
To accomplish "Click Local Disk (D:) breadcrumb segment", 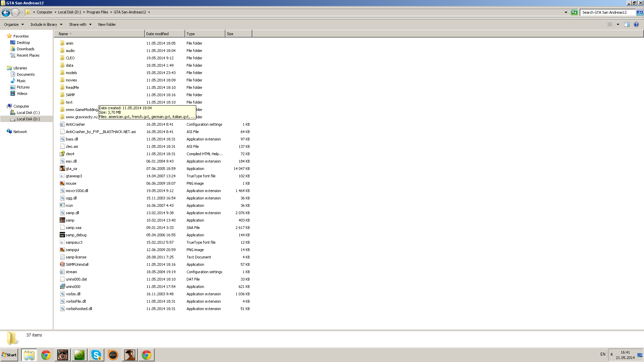I will pyautogui.click(x=69, y=12).
